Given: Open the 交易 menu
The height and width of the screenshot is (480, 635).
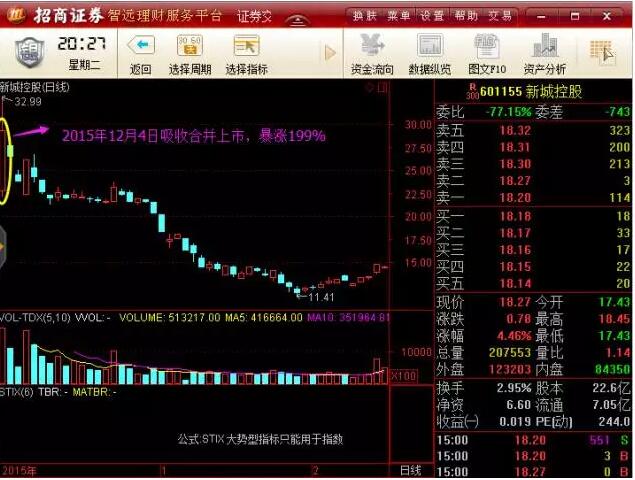Looking at the screenshot, I should tap(499, 16).
